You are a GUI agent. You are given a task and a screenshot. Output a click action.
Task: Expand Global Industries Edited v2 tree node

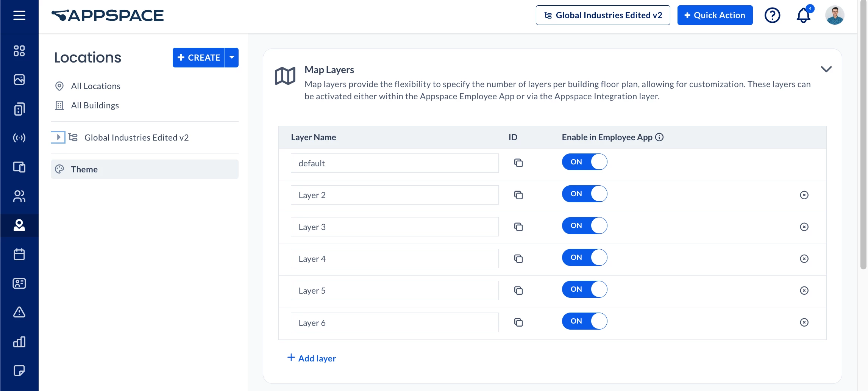58,137
